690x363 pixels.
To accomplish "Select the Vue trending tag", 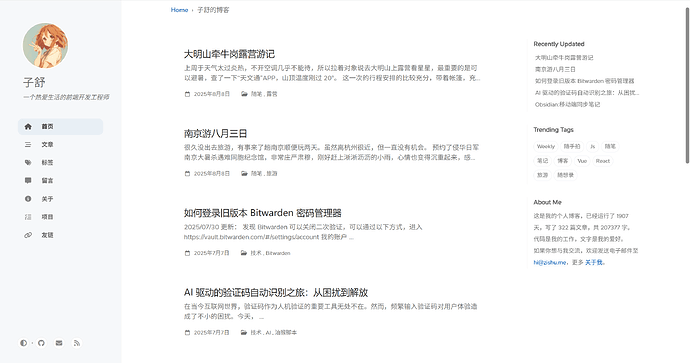I will pos(582,161).
